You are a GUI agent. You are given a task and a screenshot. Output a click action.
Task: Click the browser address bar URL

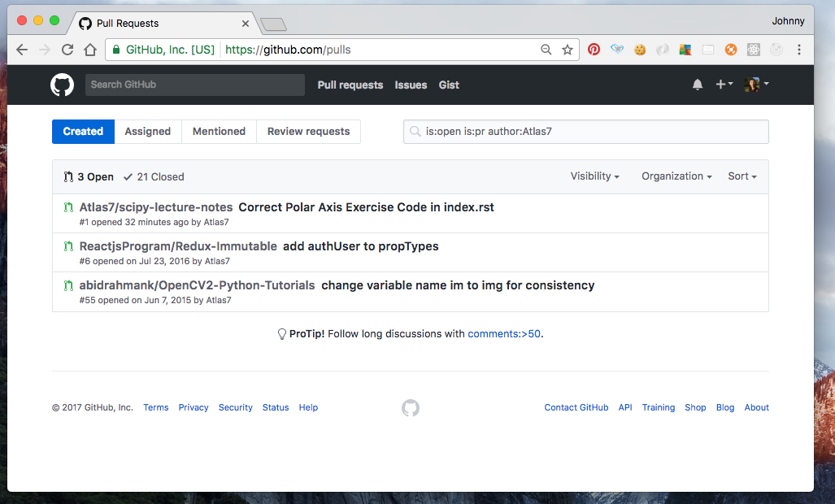tap(288, 50)
